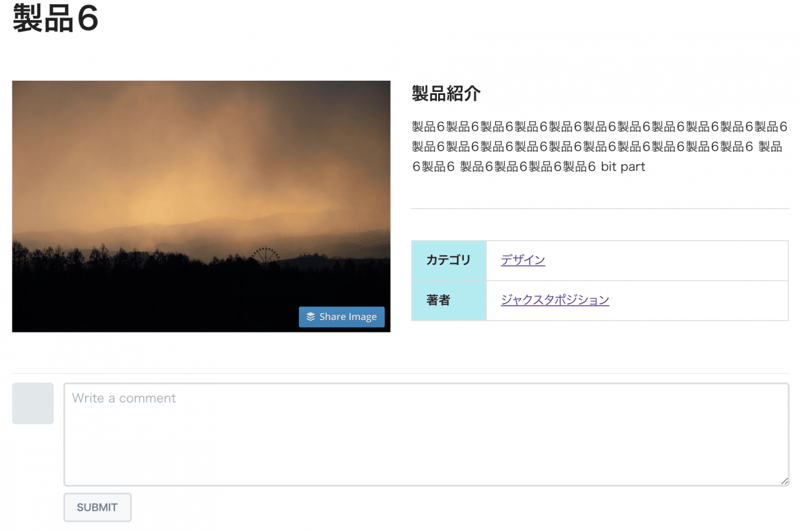Click the Ferris wheel silhouette in the photo
Image resolution: width=800 pixels, height=530 pixels.
[x=265, y=256]
